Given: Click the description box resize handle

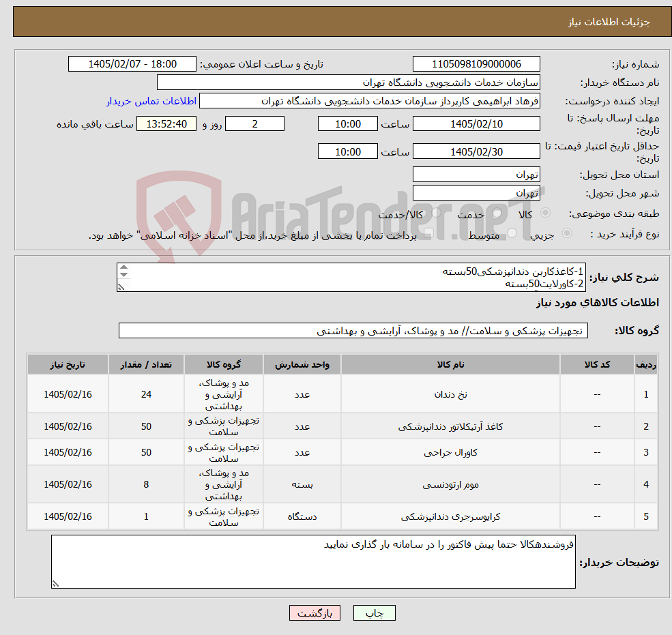Looking at the screenshot, I should pos(121,288).
